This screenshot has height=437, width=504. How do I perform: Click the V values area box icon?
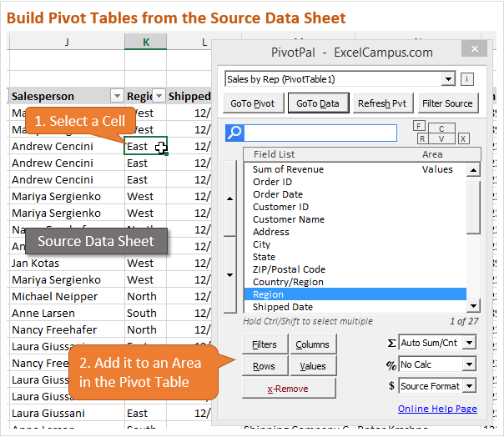click(x=443, y=138)
